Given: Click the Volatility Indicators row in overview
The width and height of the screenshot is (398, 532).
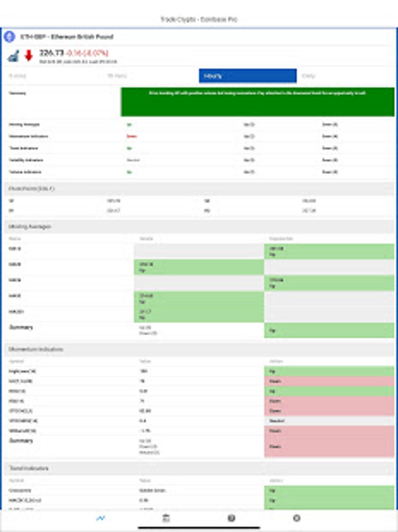Looking at the screenshot, I should pos(199,160).
